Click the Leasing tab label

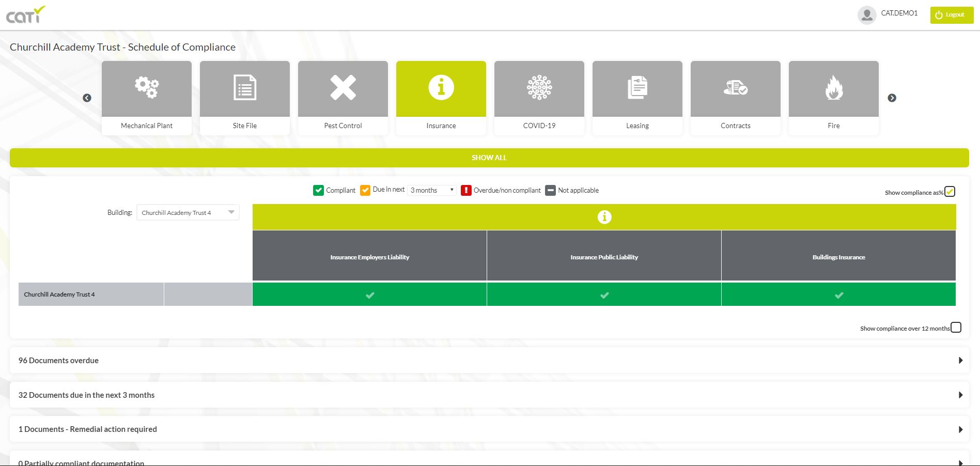point(637,126)
